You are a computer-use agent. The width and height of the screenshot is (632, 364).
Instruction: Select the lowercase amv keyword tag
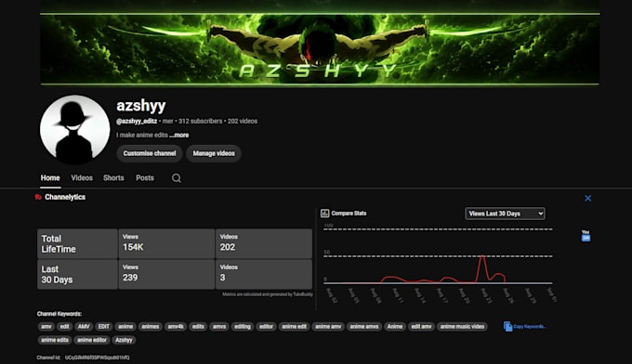click(x=46, y=327)
